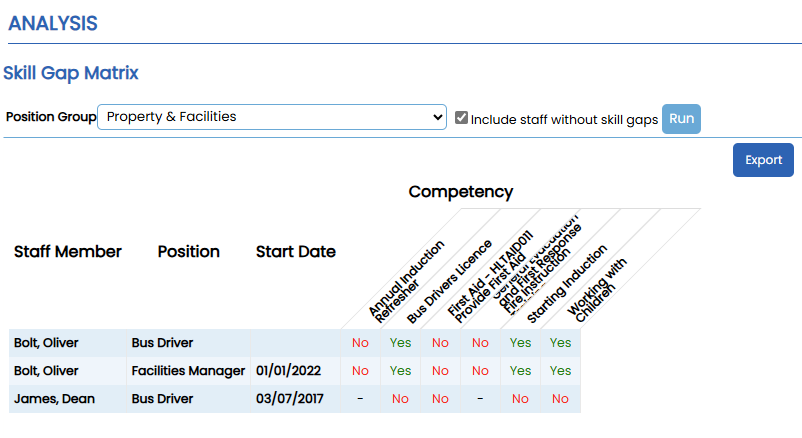Click Bus Licence Yes for Facilities Manager row
Image resolution: width=802 pixels, height=438 pixels.
tap(400, 371)
